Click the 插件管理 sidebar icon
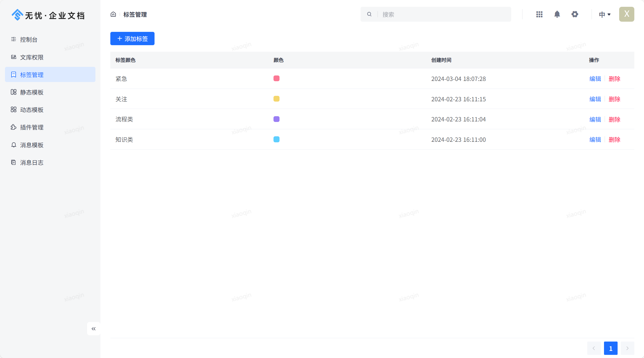 [13, 127]
